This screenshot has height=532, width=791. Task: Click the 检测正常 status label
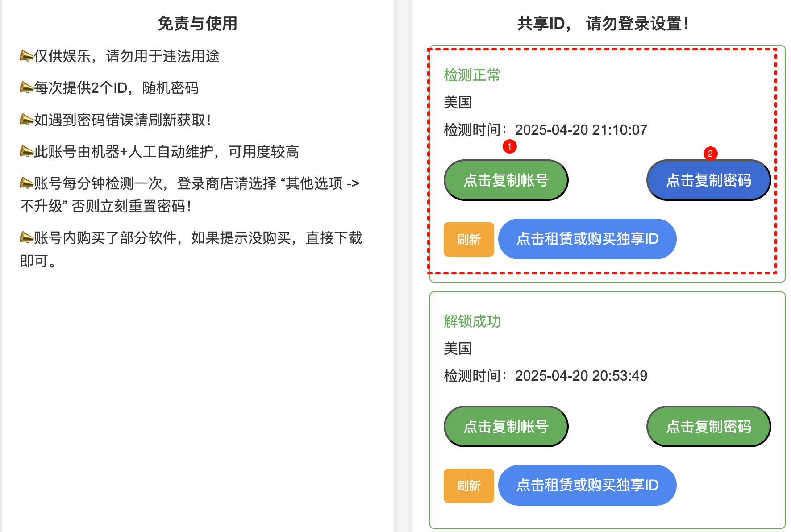[471, 75]
